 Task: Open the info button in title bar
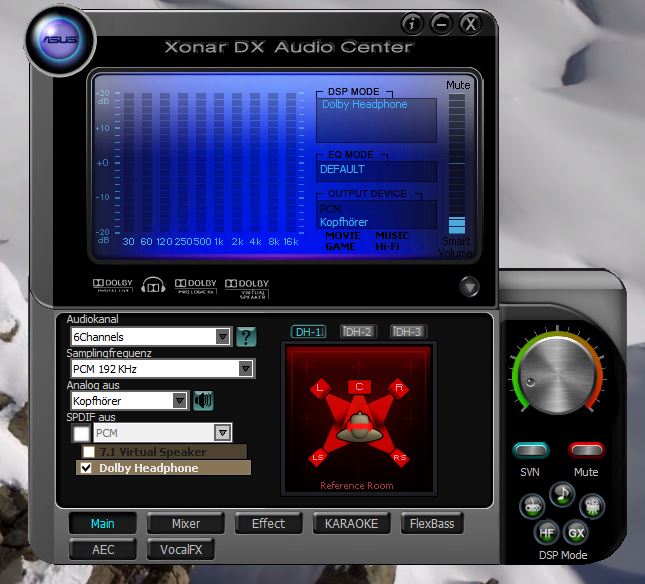(412, 24)
